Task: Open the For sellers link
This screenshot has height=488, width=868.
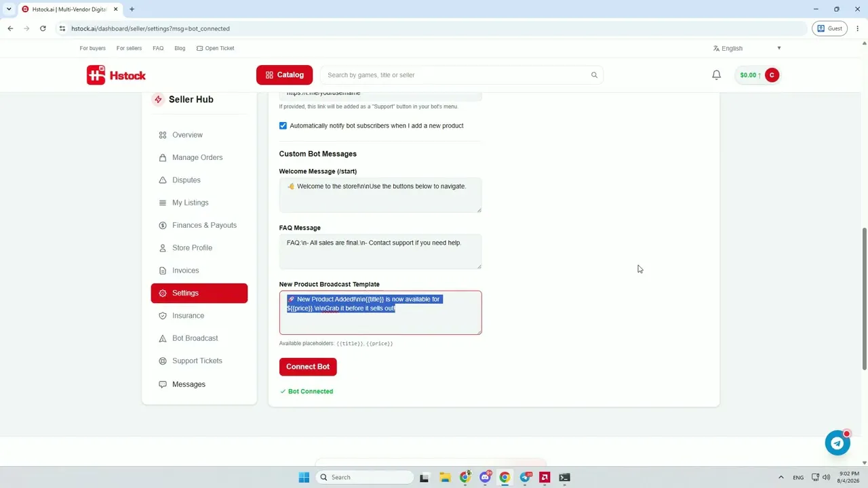Action: (129, 48)
